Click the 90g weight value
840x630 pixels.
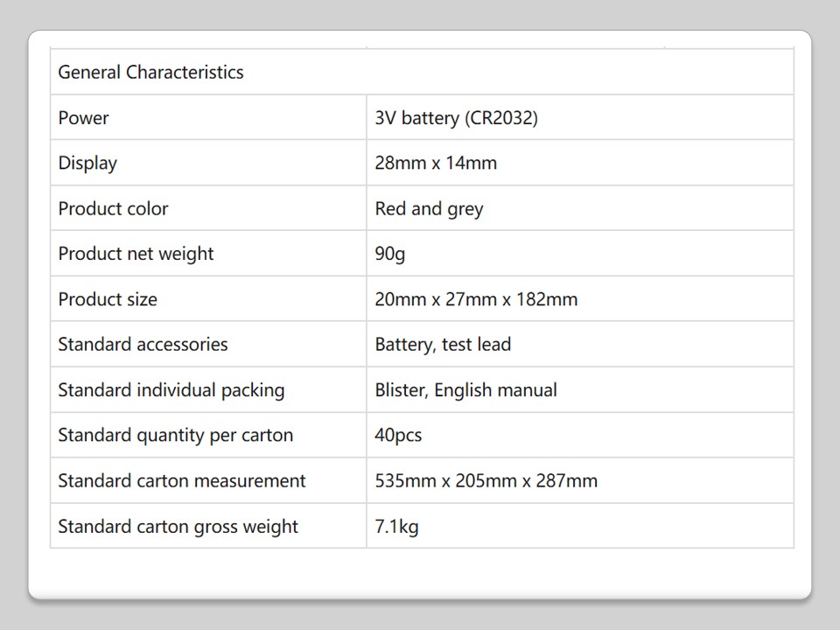390,254
